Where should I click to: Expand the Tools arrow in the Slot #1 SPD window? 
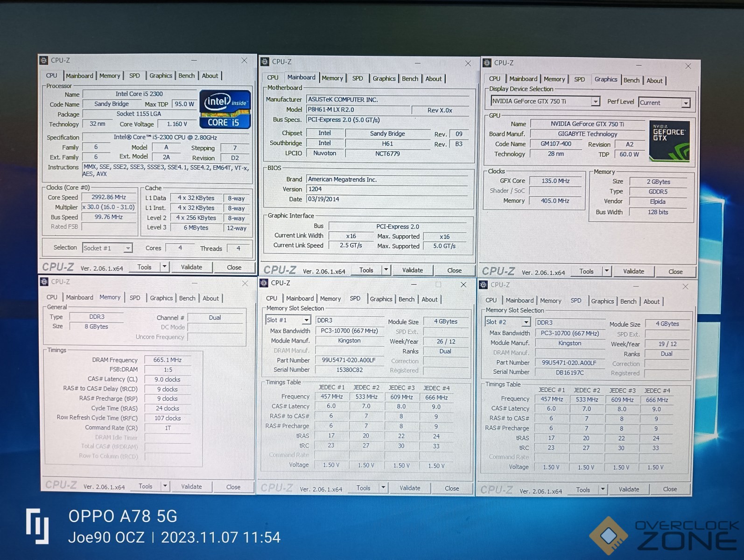tap(383, 488)
